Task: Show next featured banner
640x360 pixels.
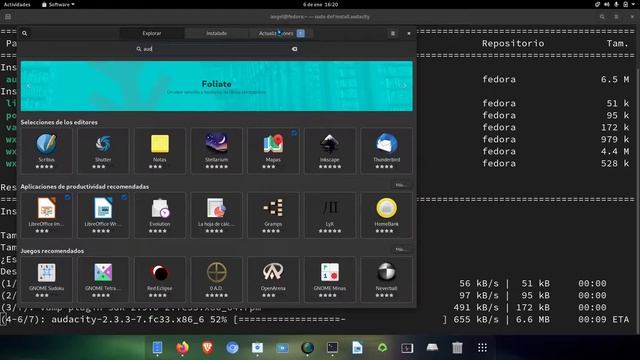Action: point(404,86)
